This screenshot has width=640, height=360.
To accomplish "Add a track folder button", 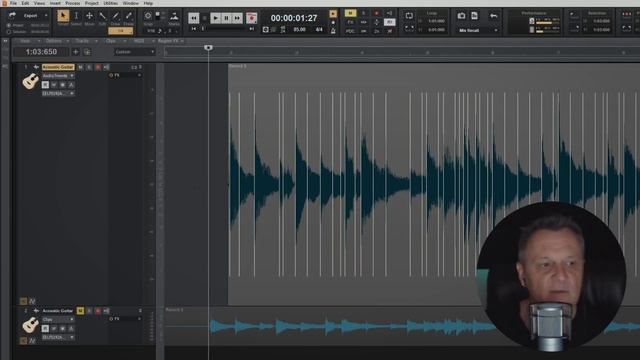I will [87, 52].
